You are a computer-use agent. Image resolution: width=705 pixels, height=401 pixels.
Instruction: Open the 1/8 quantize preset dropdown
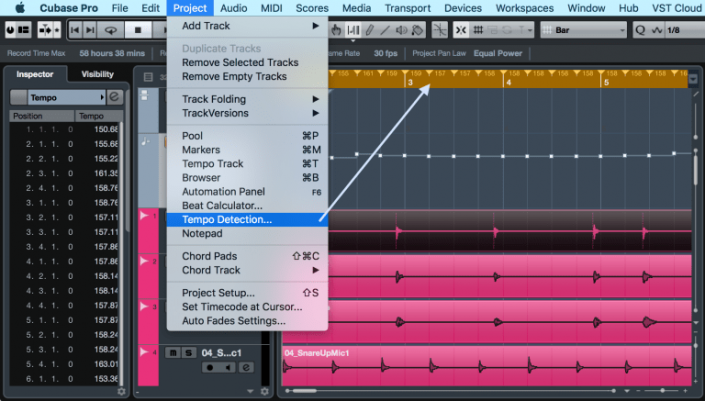(684, 30)
